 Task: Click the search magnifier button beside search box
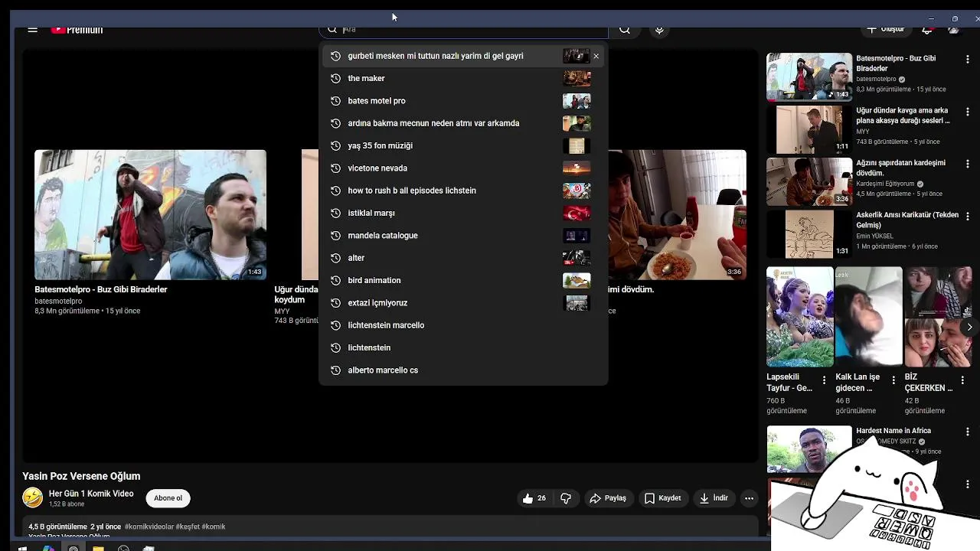[625, 30]
